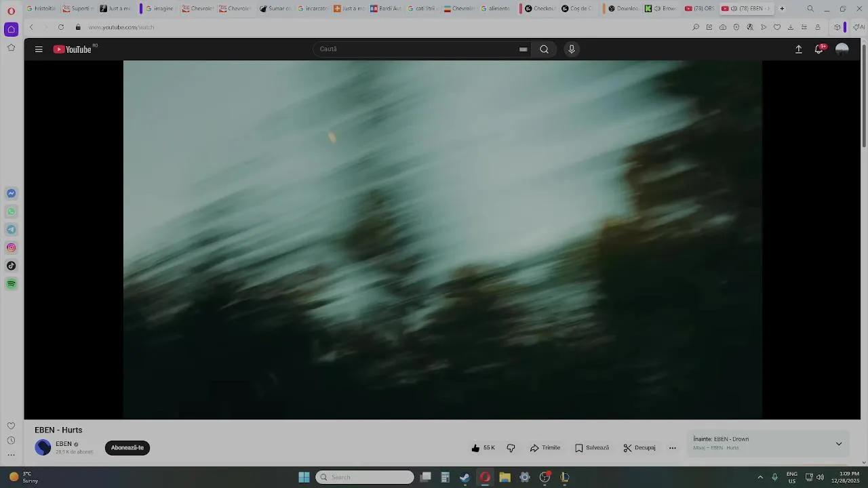Open Steam from the taskbar
This screenshot has width=868, height=488.
coord(465,477)
